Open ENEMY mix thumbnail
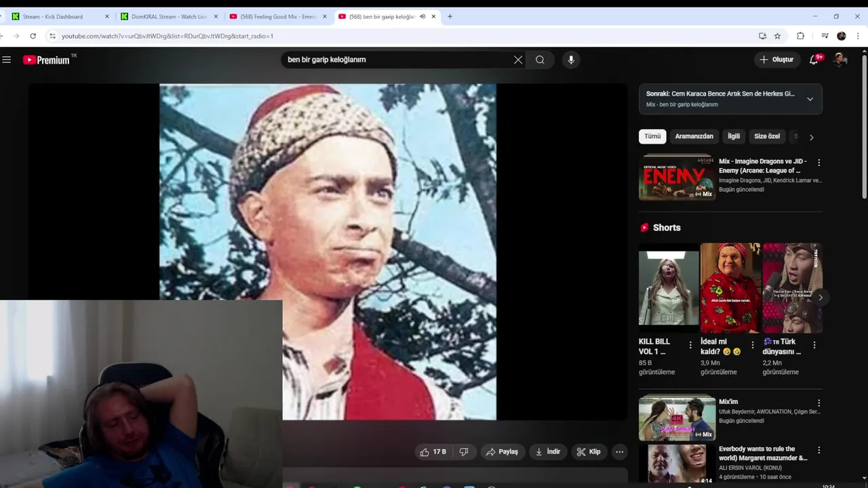Image resolution: width=868 pixels, height=488 pixels. pos(677,178)
